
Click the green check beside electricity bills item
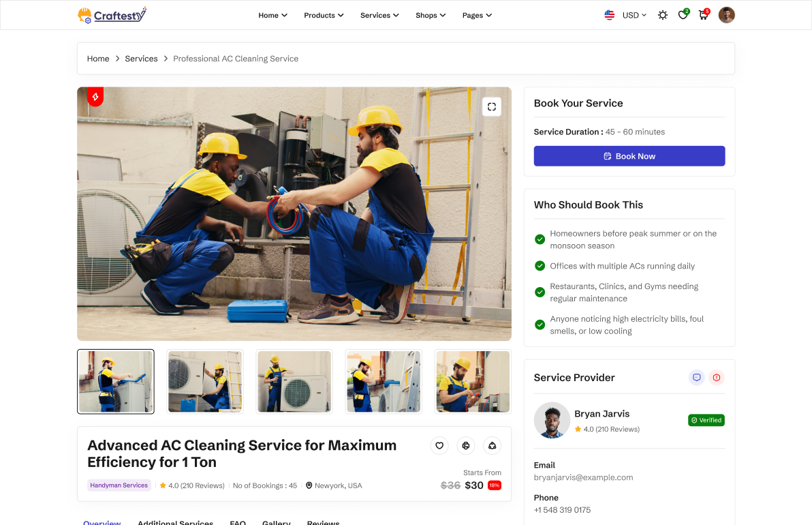pos(540,325)
